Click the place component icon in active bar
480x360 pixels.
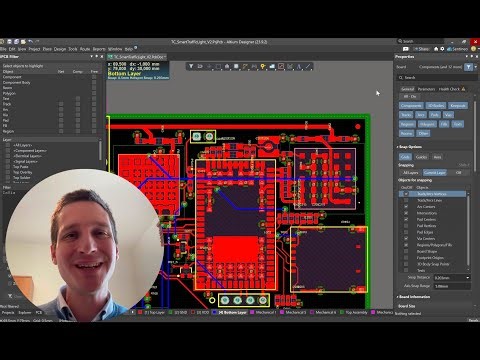[x=227, y=66]
